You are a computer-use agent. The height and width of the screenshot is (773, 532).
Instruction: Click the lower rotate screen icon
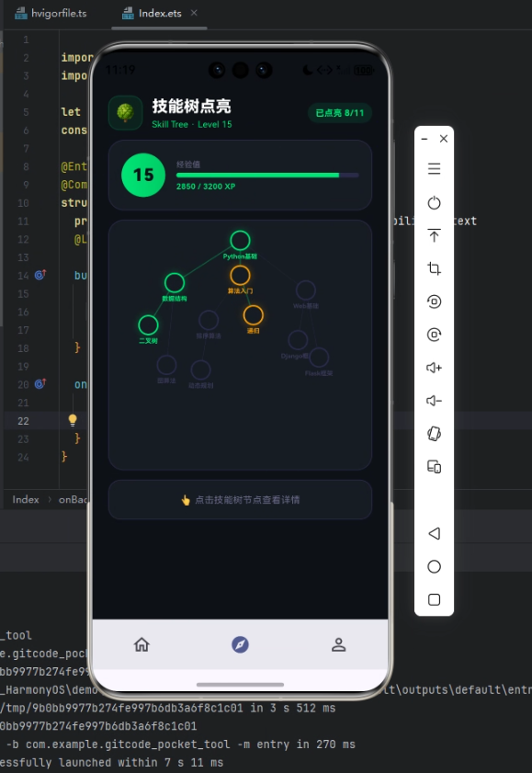(434, 335)
